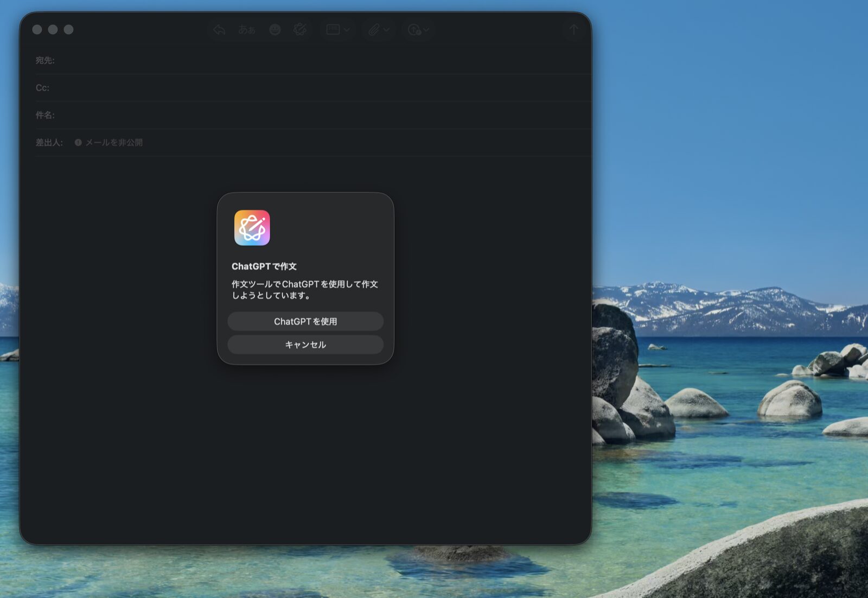868x598 pixels.
Task: Click the send later clock icon
Action: tap(414, 29)
